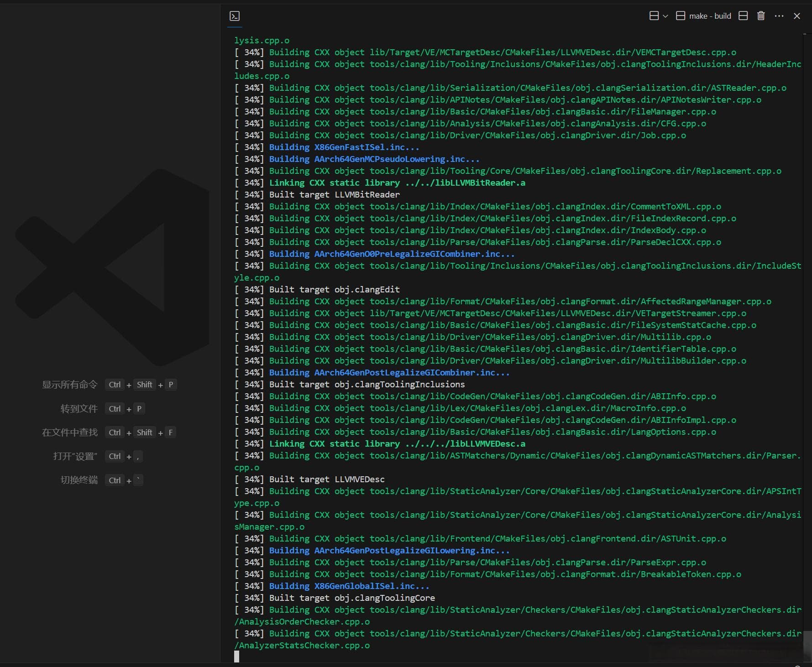
Task: Click the line ending in IndexBody.cpp.o
Action: click(x=470, y=230)
